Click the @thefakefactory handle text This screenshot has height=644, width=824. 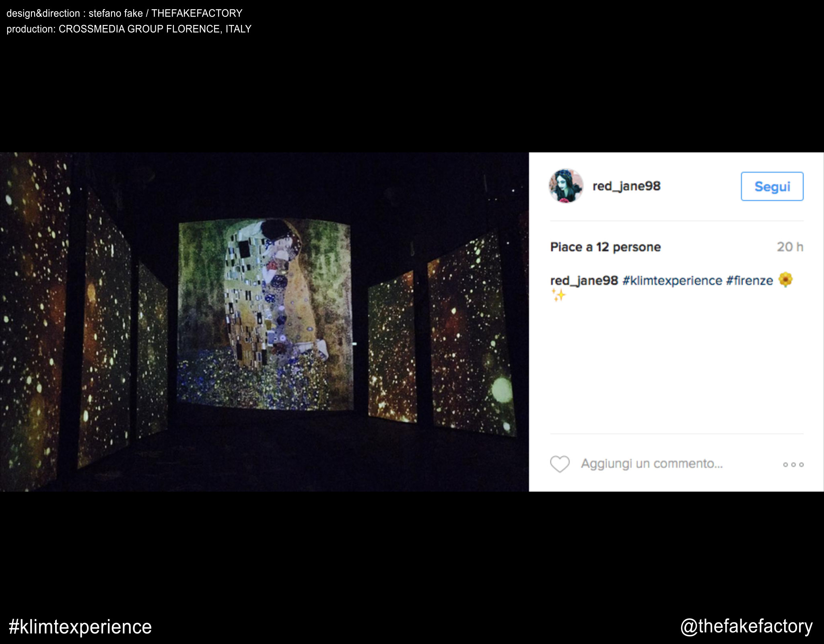pos(746,626)
